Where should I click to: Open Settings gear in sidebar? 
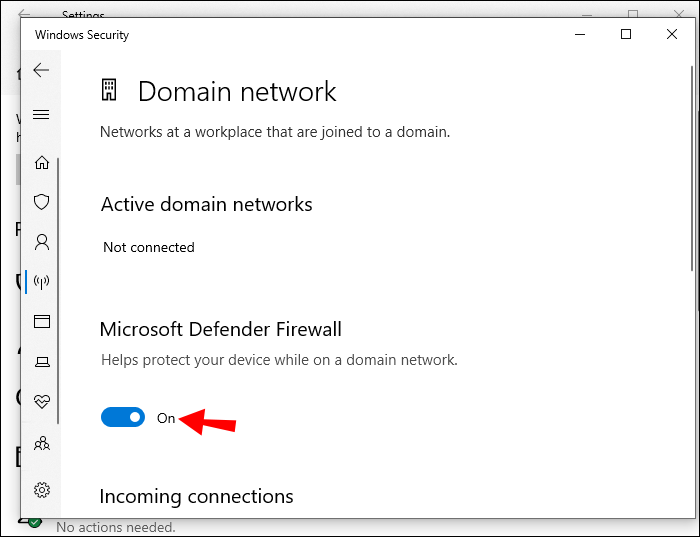coord(41,489)
